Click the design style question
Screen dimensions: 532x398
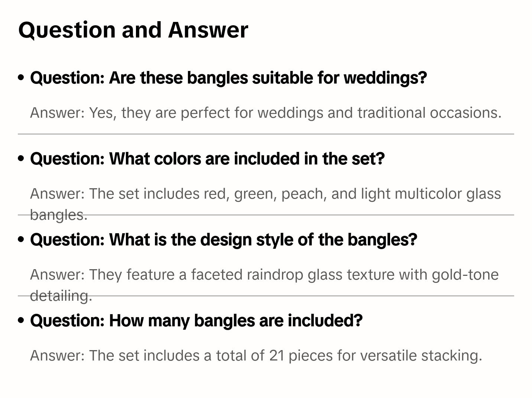click(223, 240)
